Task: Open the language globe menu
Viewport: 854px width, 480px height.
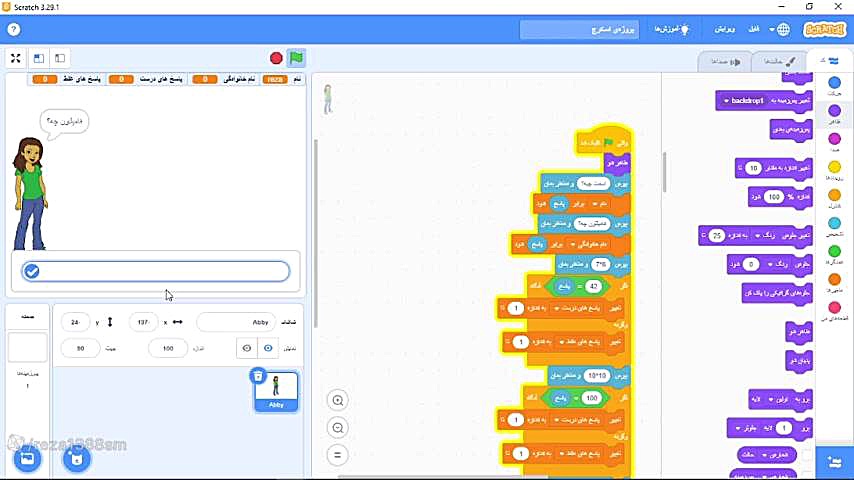Action: 780,29
